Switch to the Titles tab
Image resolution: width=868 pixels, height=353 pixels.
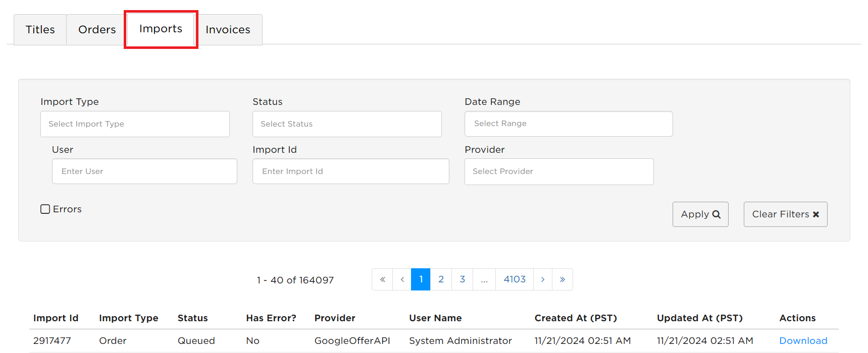pyautogui.click(x=40, y=30)
